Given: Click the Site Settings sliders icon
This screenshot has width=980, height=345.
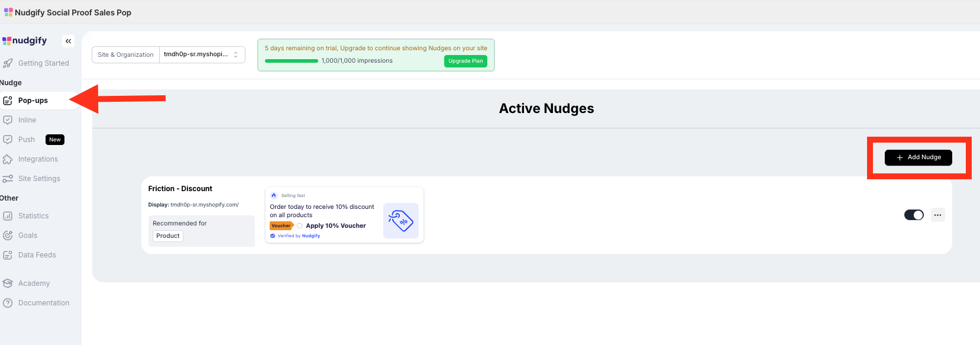Looking at the screenshot, I should click(x=8, y=179).
